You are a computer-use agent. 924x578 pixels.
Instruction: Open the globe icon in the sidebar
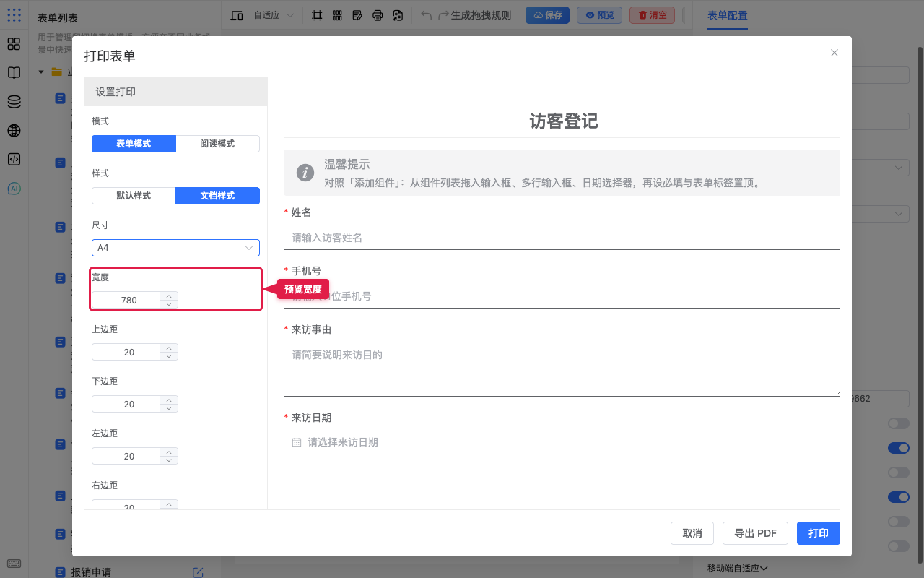click(x=14, y=131)
